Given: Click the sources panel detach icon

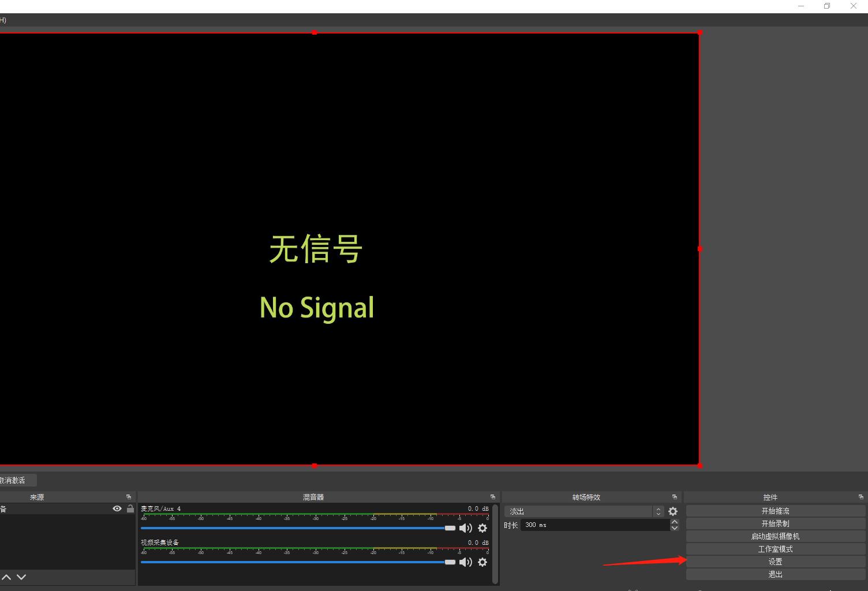Looking at the screenshot, I should (x=129, y=496).
